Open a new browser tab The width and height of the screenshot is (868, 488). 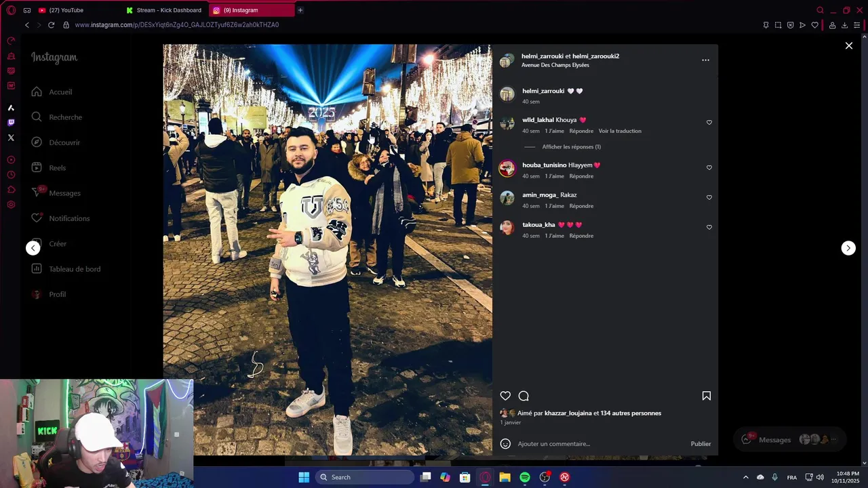coord(300,10)
